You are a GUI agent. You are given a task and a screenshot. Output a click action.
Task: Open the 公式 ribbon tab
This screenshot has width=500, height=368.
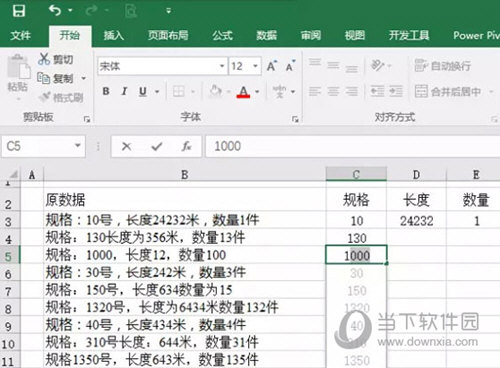point(222,35)
